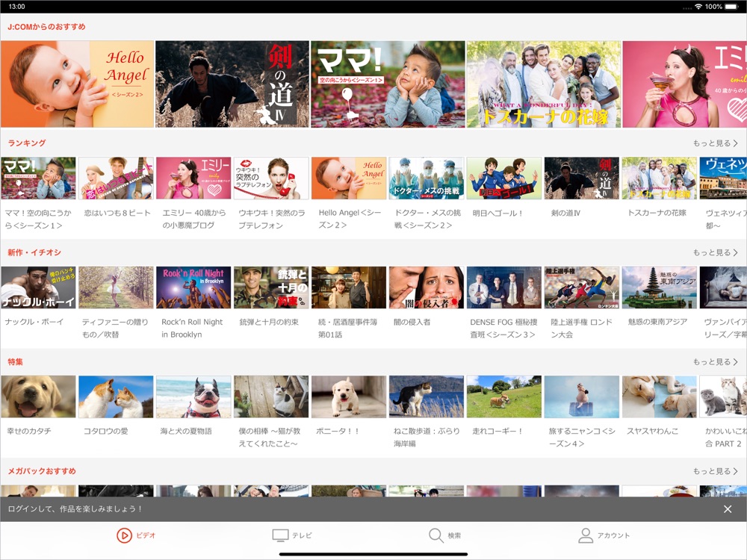Show more 新作・イチオシ titles via もっと見る
The height and width of the screenshot is (560, 747).
click(715, 252)
